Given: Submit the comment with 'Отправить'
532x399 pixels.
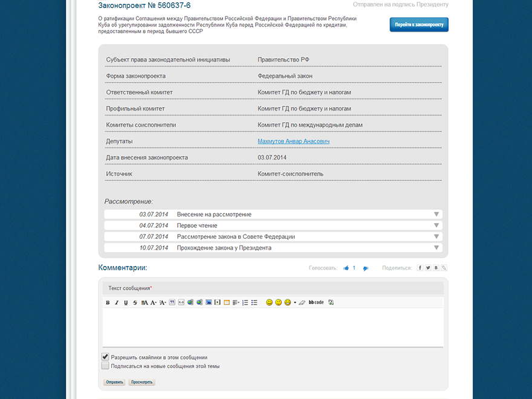Looking at the screenshot, I should pos(114,382).
